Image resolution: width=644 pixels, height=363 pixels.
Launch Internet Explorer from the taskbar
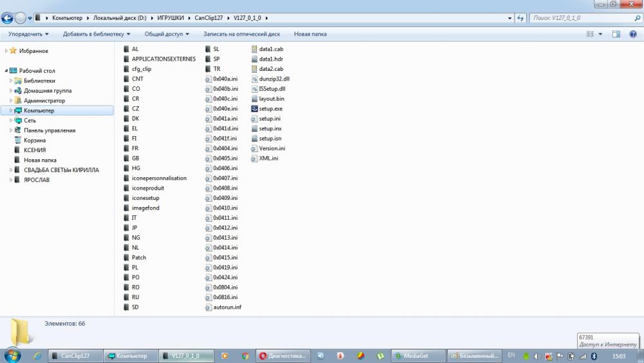tap(37, 356)
